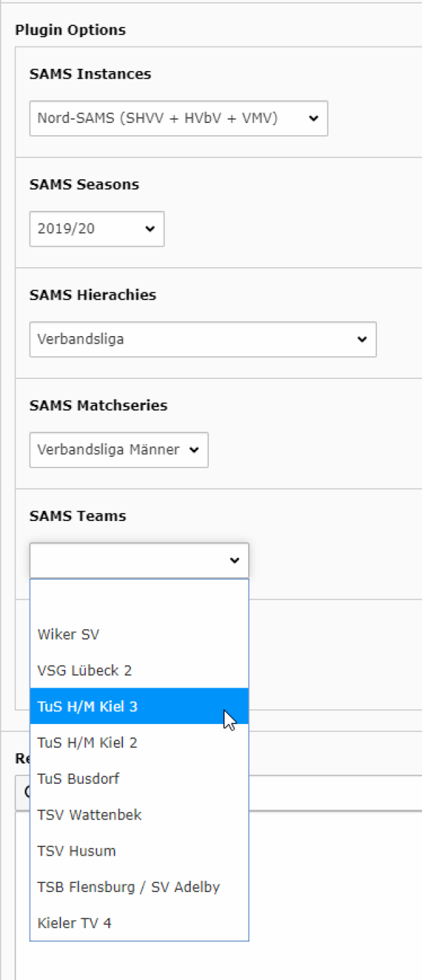Pick TuS H/M Kiel 2 option
Image resolution: width=422 pixels, height=980 pixels.
click(x=139, y=742)
